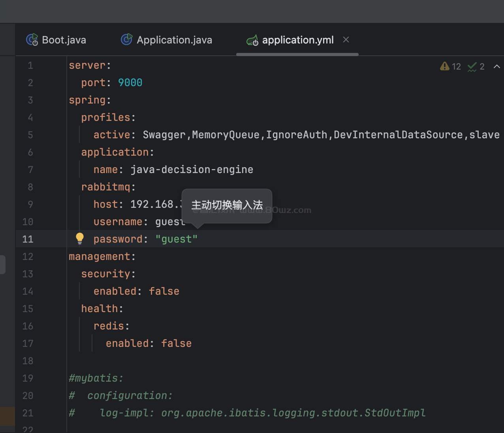Click the yellow warning triangle icon
Image resolution: width=504 pixels, height=433 pixels.
point(445,66)
